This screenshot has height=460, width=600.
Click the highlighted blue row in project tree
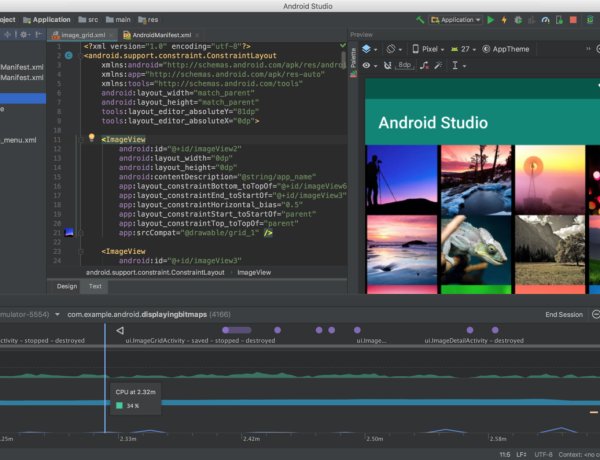[x=23, y=98]
